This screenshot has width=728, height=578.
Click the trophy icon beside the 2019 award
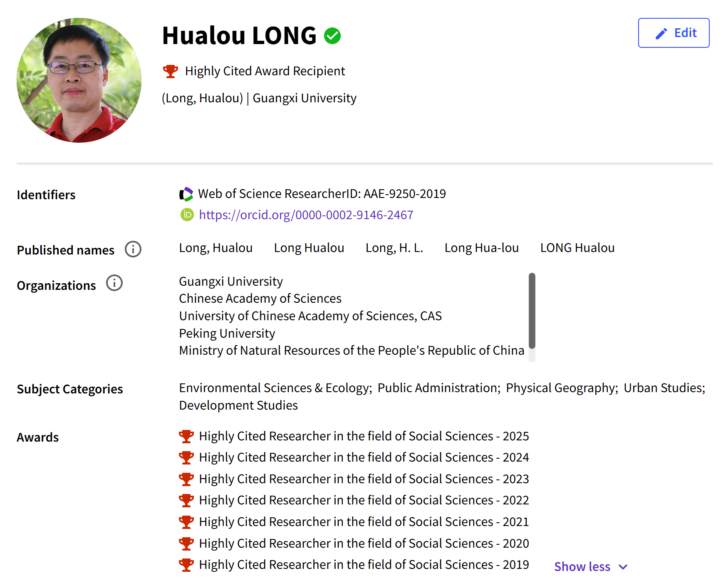186,565
